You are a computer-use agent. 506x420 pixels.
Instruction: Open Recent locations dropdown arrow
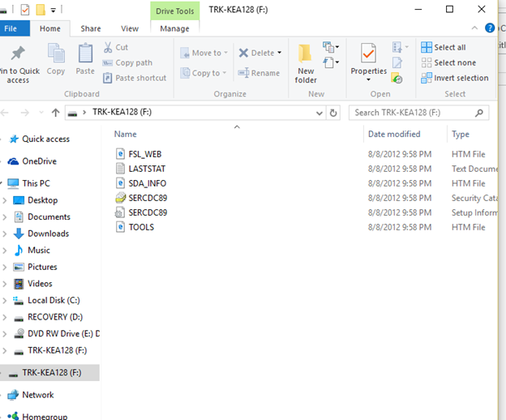tap(41, 113)
